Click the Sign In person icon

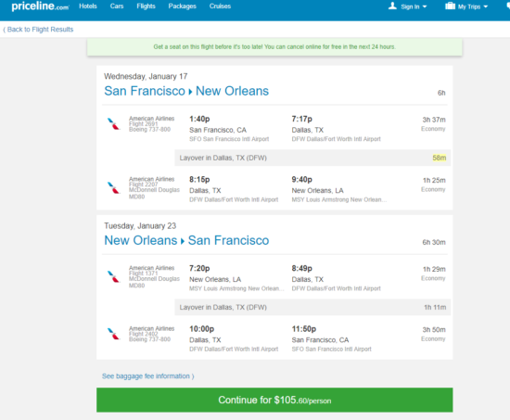tap(392, 6)
